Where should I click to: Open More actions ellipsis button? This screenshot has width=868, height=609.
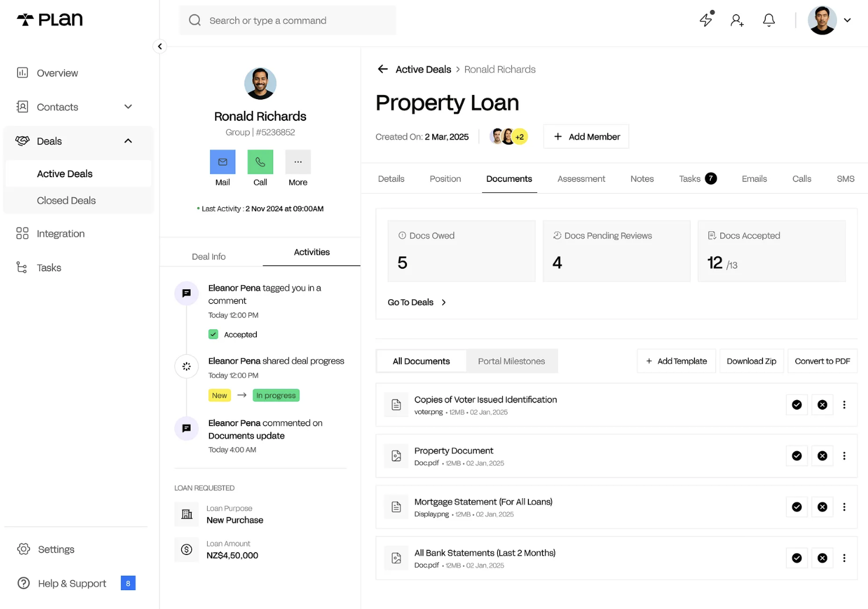click(x=298, y=162)
